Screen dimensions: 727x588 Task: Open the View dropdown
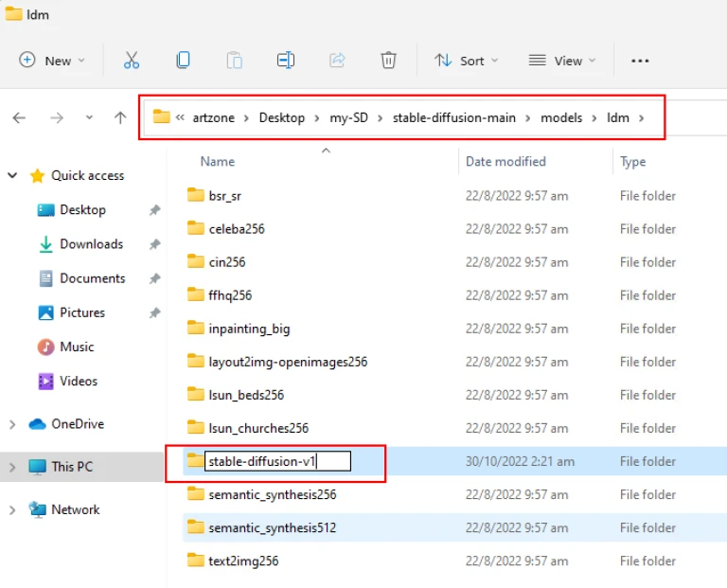coord(562,61)
